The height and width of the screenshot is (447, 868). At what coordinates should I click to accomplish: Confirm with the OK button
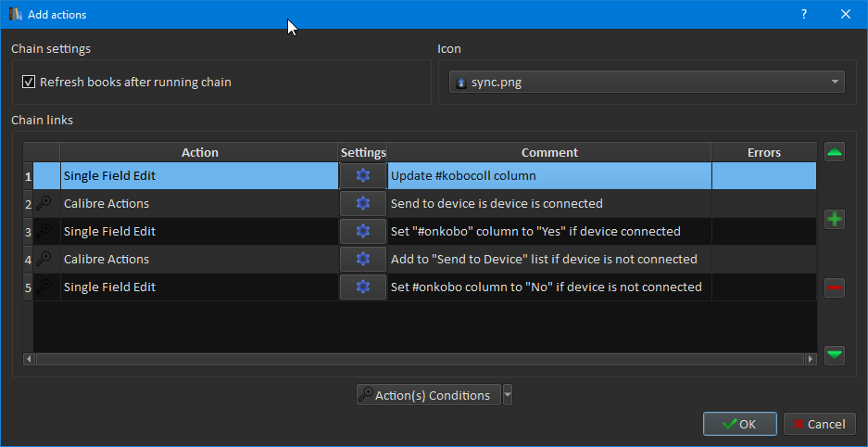pos(738,424)
